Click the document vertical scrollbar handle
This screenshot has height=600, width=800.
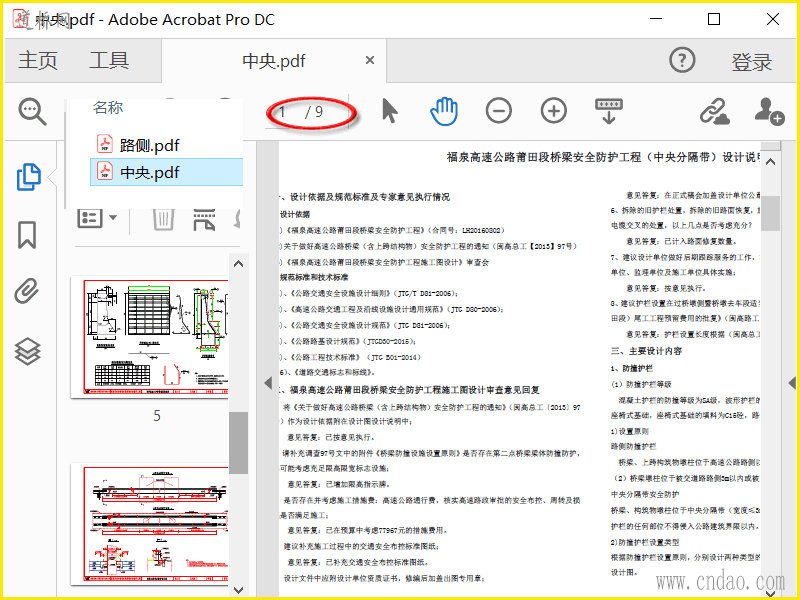[770, 214]
